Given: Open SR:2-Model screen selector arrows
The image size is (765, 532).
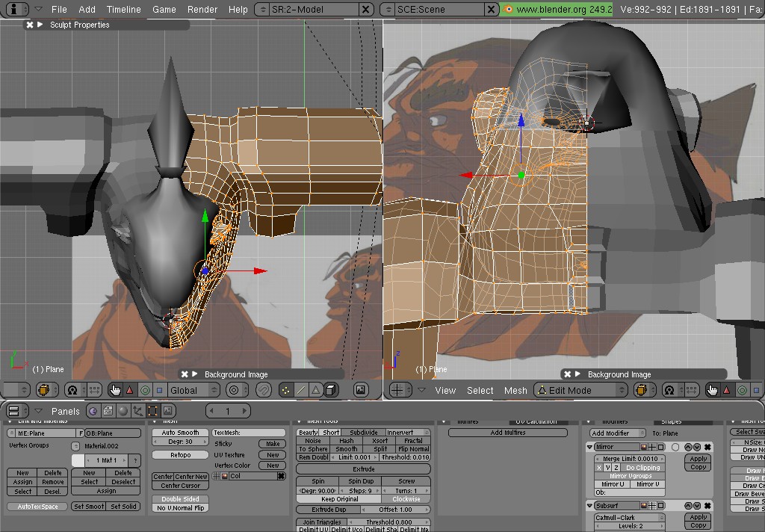Looking at the screenshot, I should click(263, 9).
